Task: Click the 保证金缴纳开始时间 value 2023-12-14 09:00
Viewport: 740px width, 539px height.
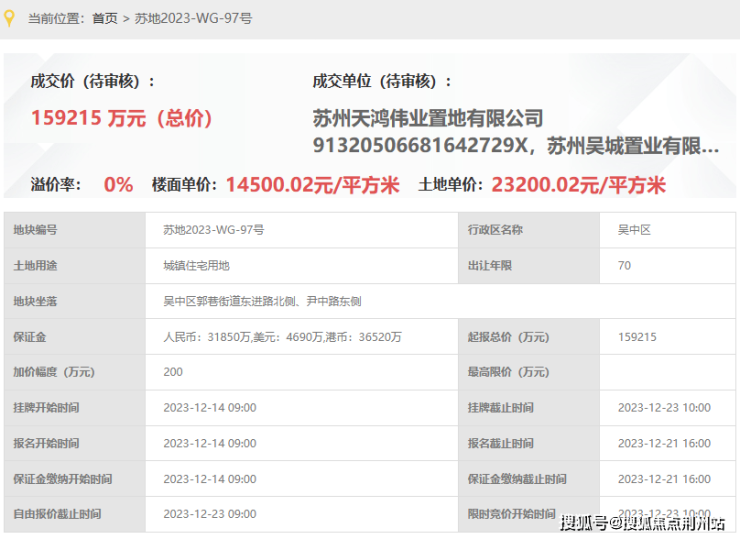Action: [210, 479]
